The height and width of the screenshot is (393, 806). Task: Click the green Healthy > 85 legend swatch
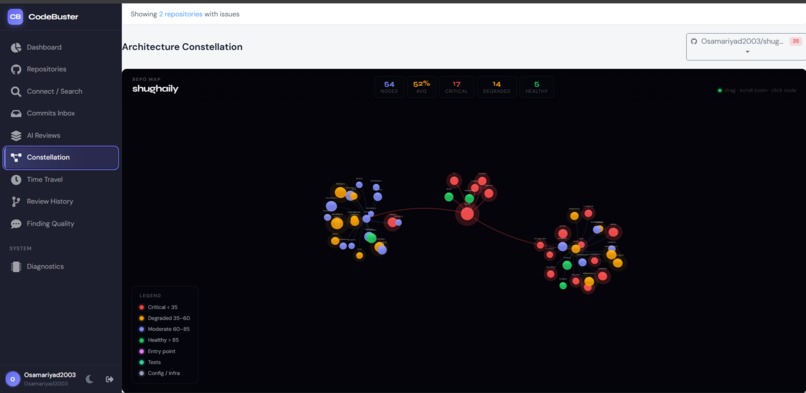pyautogui.click(x=141, y=341)
